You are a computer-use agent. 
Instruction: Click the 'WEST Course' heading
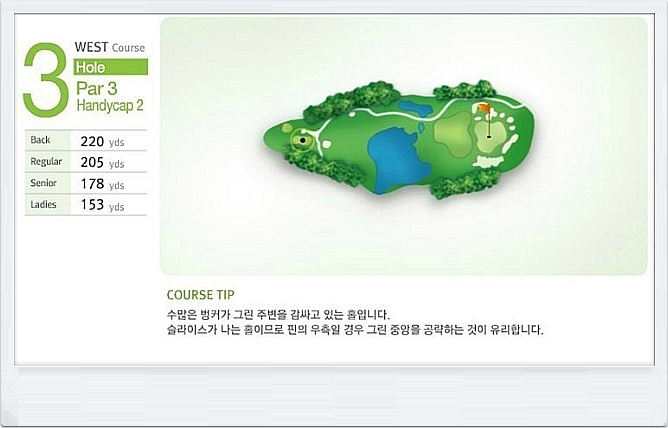pos(110,47)
